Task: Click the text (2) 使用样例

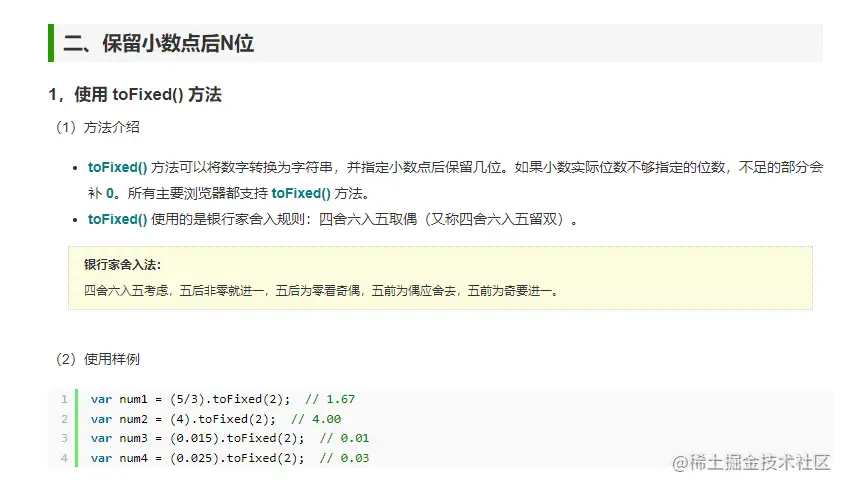Action: click(x=98, y=359)
